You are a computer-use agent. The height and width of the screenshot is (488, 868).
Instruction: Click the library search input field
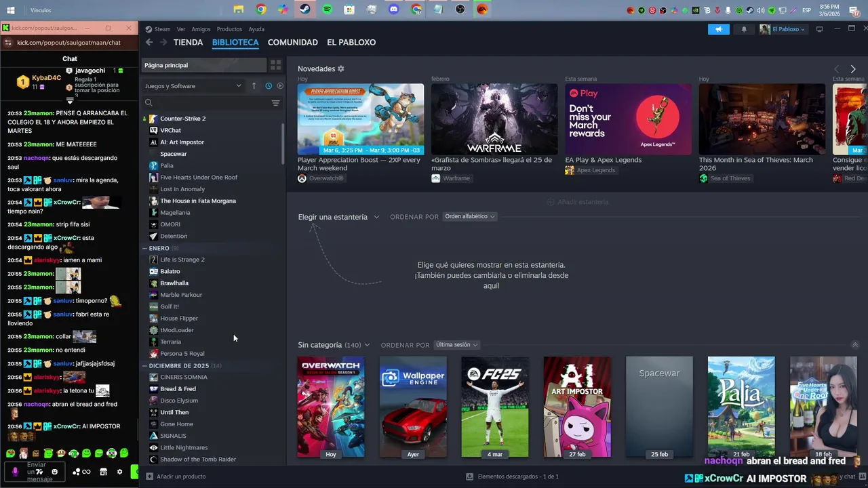pos(210,103)
